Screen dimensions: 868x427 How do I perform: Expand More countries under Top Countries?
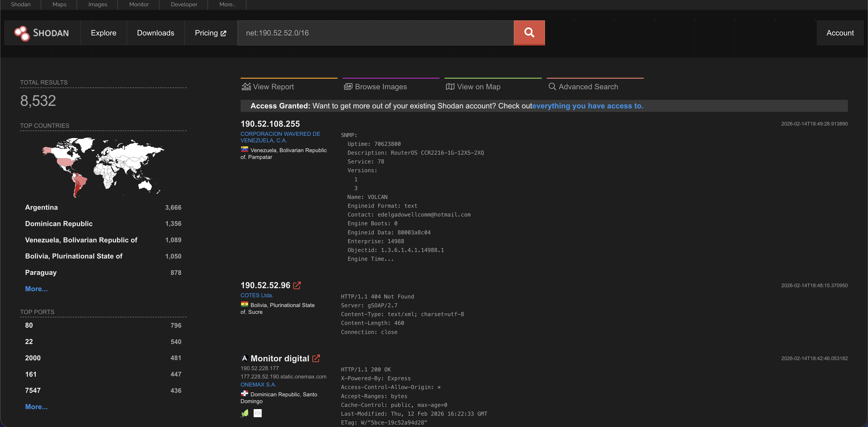click(36, 289)
